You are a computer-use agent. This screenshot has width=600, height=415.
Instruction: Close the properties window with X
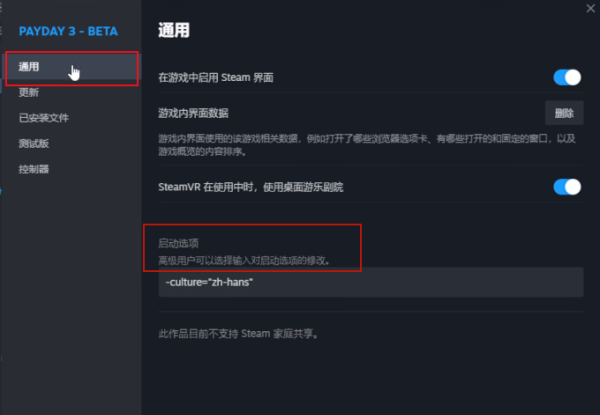590,7
